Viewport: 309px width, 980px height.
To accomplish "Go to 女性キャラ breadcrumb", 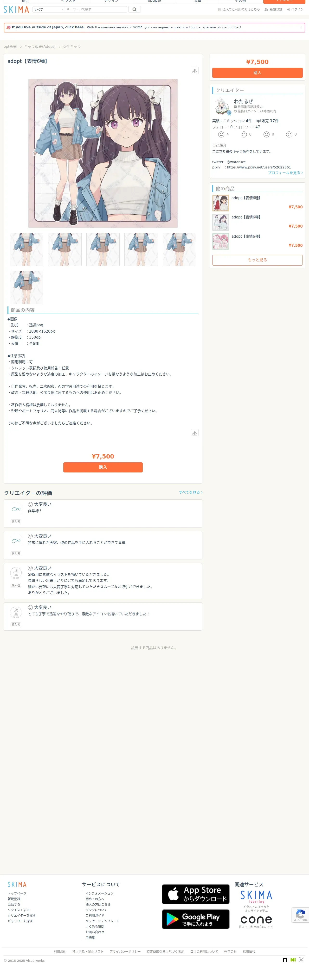I will point(72,46).
